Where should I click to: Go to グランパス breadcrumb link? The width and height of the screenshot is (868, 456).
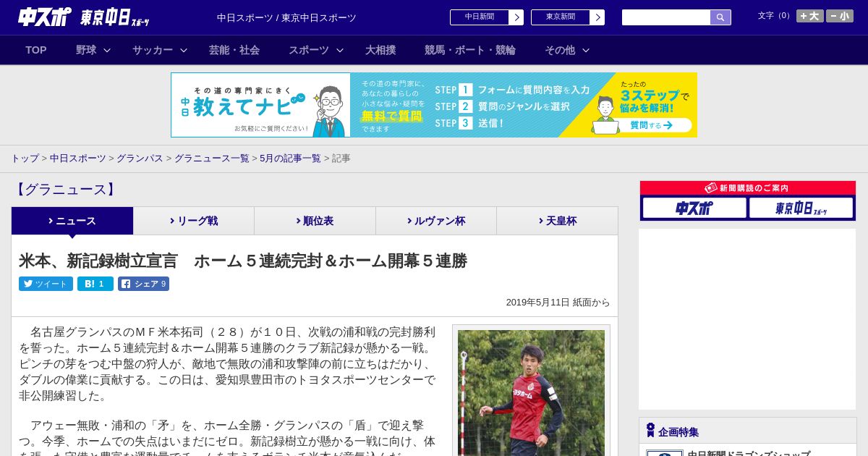pyautogui.click(x=140, y=158)
